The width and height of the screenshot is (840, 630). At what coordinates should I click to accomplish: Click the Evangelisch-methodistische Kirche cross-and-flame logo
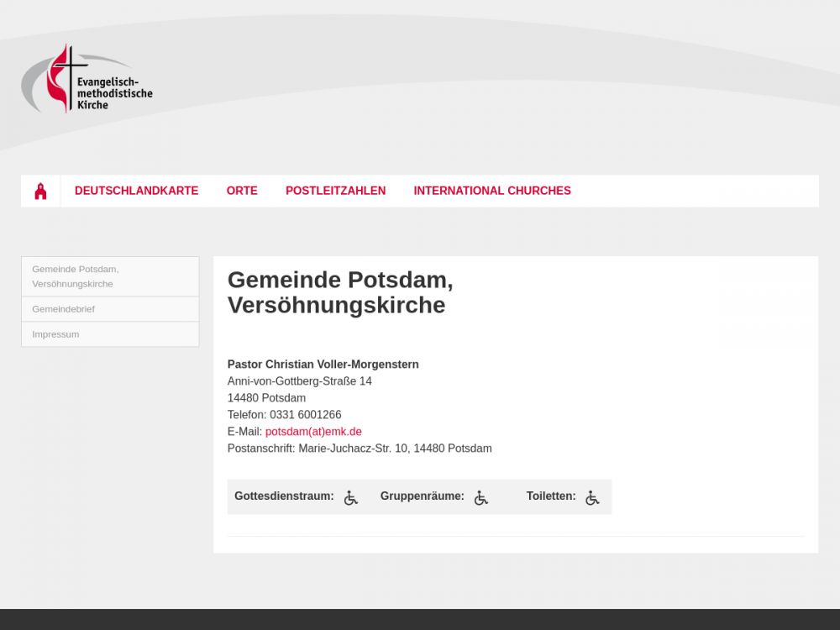coord(86,80)
